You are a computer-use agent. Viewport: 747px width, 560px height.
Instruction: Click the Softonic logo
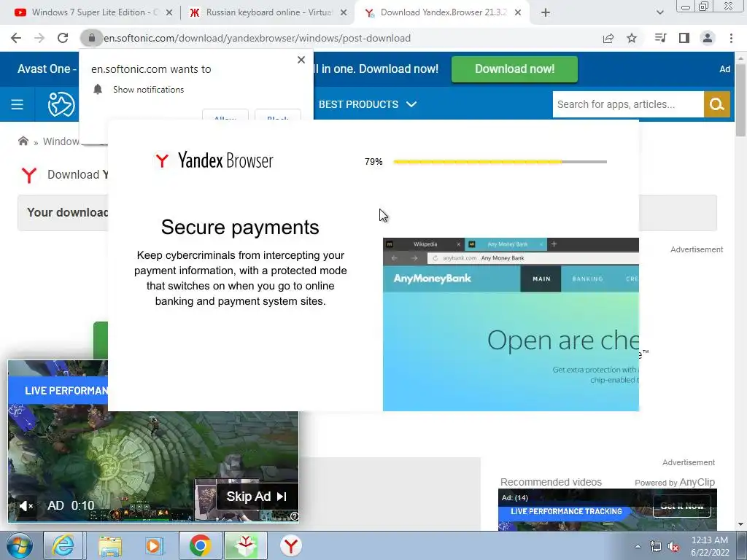tap(61, 104)
